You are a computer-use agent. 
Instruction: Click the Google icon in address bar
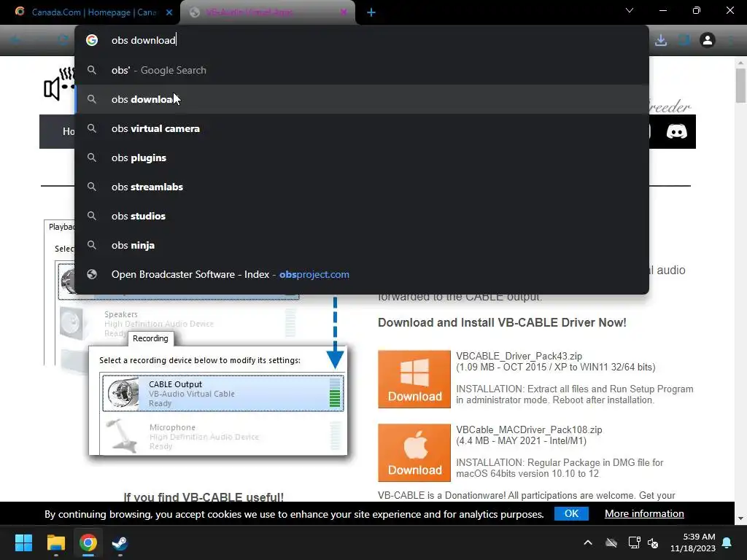92,40
